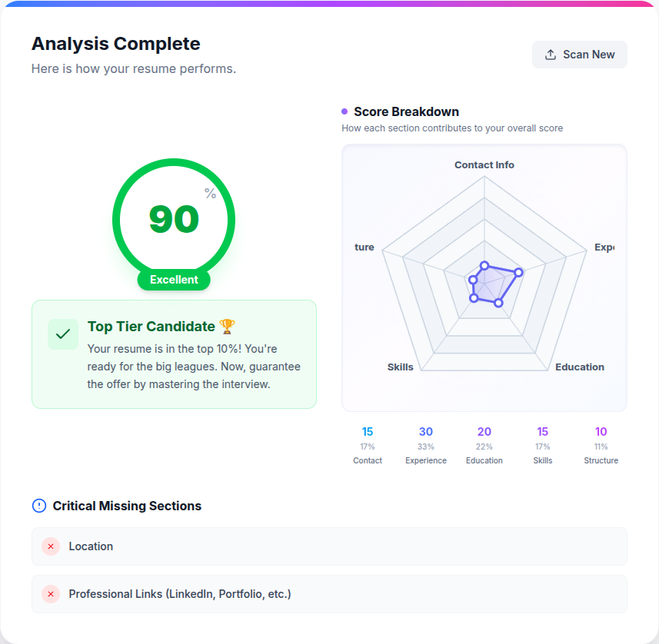Click the red X beside Professional Links

[51, 594]
